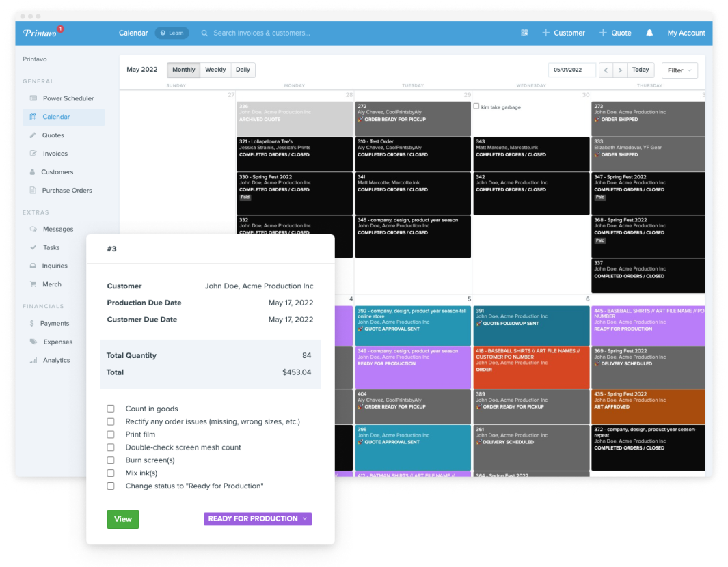The height and width of the screenshot is (567, 728).
Task: Click the green View button
Action: click(123, 519)
